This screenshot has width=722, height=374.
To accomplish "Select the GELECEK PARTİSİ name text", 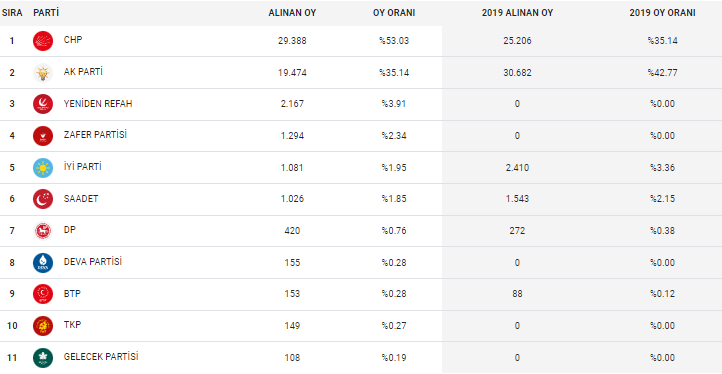I will (x=101, y=356).
